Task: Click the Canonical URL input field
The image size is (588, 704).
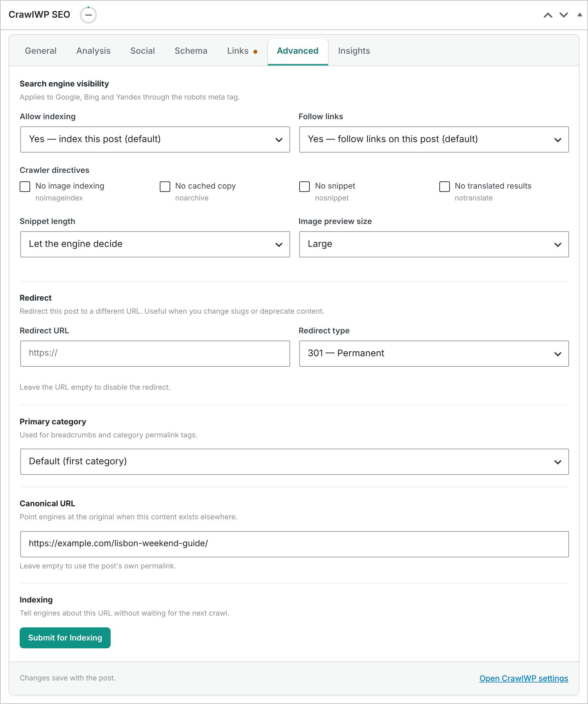Action: click(x=294, y=544)
